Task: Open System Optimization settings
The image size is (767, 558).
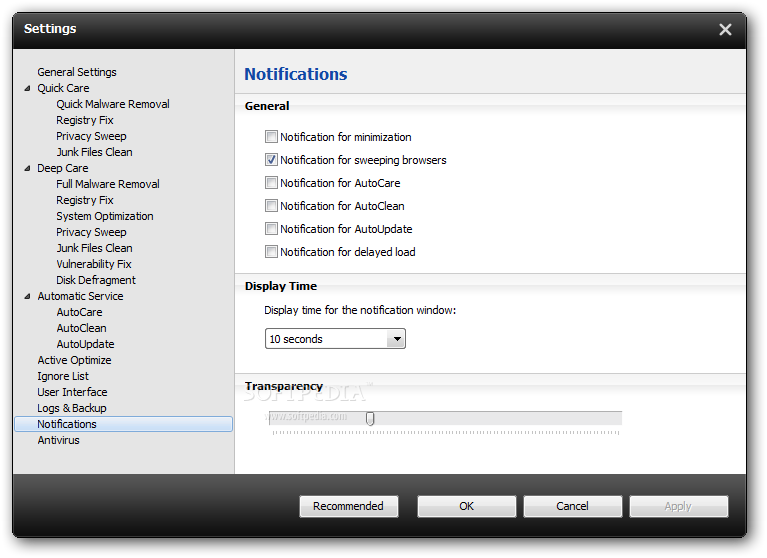Action: (x=105, y=216)
